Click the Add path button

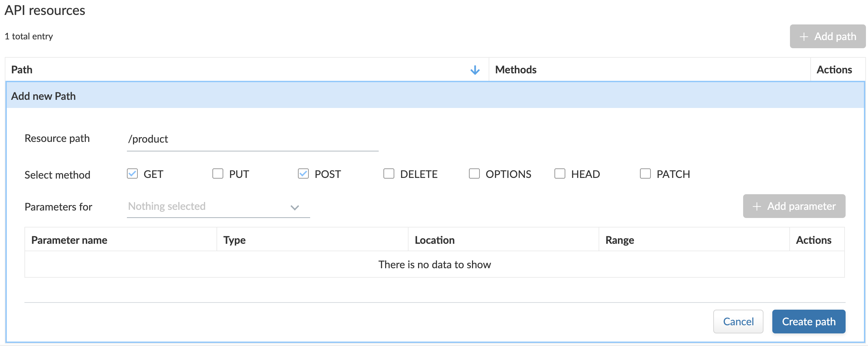click(x=828, y=36)
